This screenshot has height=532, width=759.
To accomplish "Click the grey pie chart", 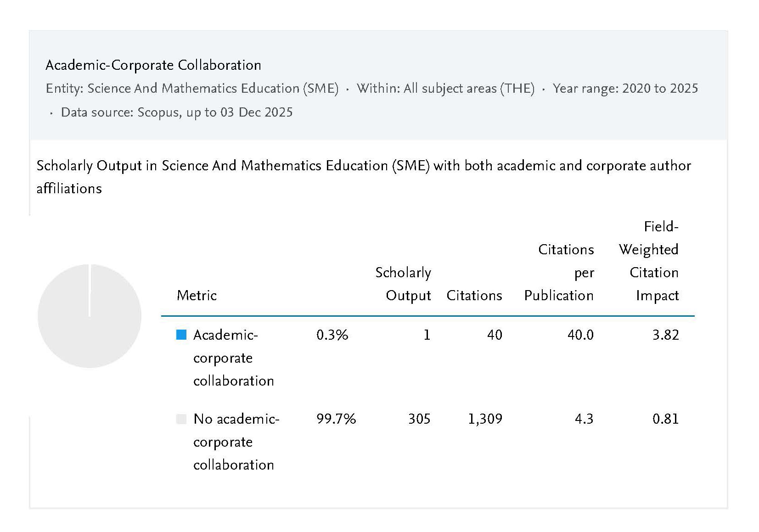I will 90,316.
